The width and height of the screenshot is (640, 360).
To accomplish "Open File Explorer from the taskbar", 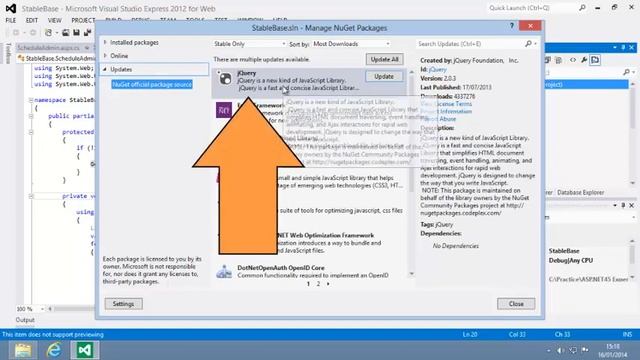I will (23, 350).
